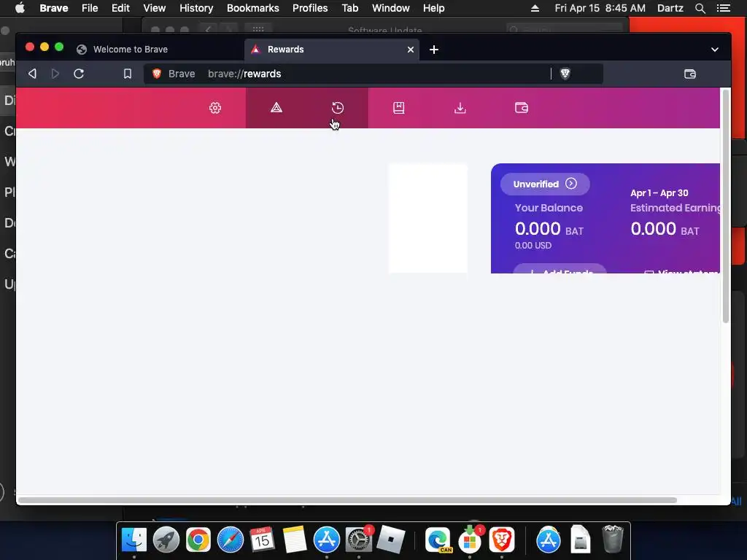
Task: Open a new tab with the plus button
Action: click(x=433, y=50)
